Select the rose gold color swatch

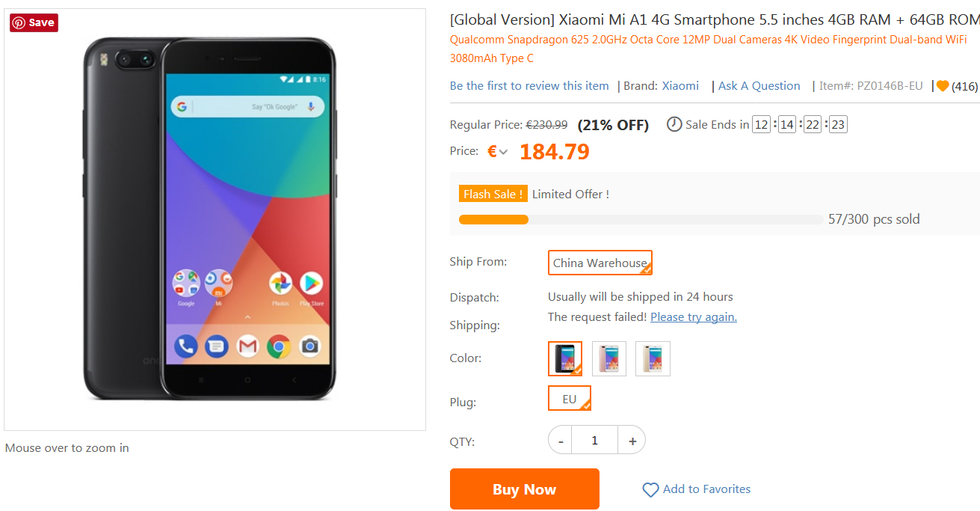click(609, 358)
